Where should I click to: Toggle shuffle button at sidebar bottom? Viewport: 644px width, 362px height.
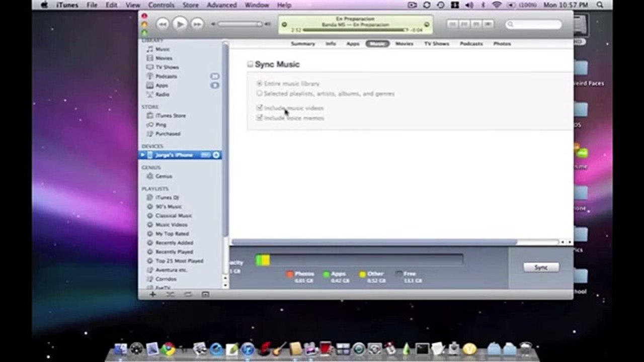click(x=170, y=294)
